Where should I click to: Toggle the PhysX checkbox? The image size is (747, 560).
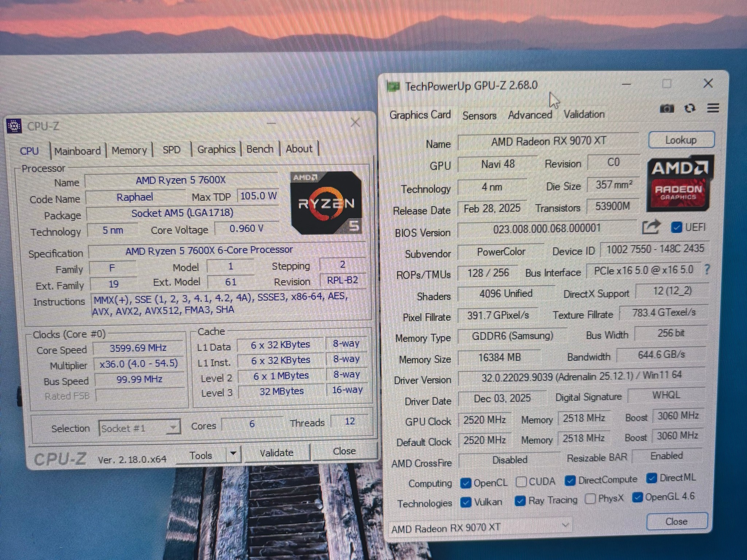590,499
